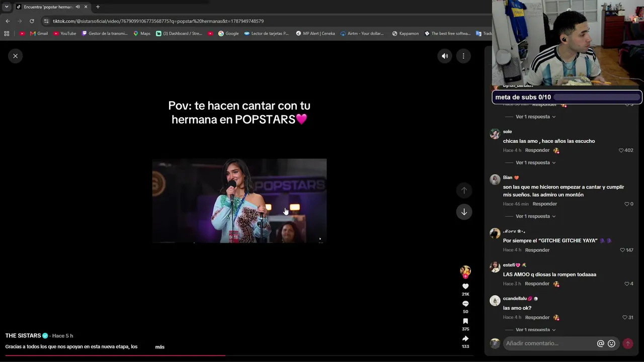Open THE SISTARS profile name
This screenshot has width=644, height=362.
click(23, 335)
